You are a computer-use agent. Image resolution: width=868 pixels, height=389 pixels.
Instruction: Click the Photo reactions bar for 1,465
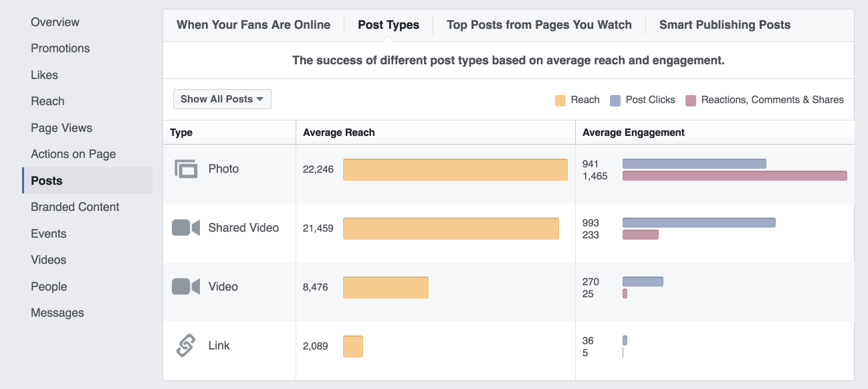pos(735,175)
